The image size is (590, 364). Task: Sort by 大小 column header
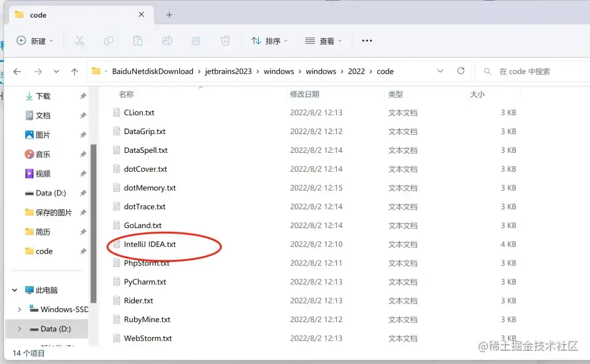[x=477, y=94]
